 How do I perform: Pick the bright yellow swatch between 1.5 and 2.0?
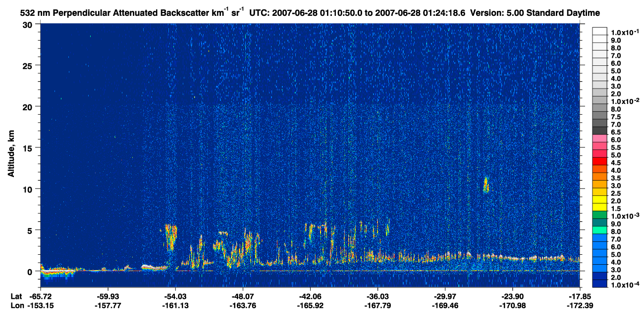point(599,207)
